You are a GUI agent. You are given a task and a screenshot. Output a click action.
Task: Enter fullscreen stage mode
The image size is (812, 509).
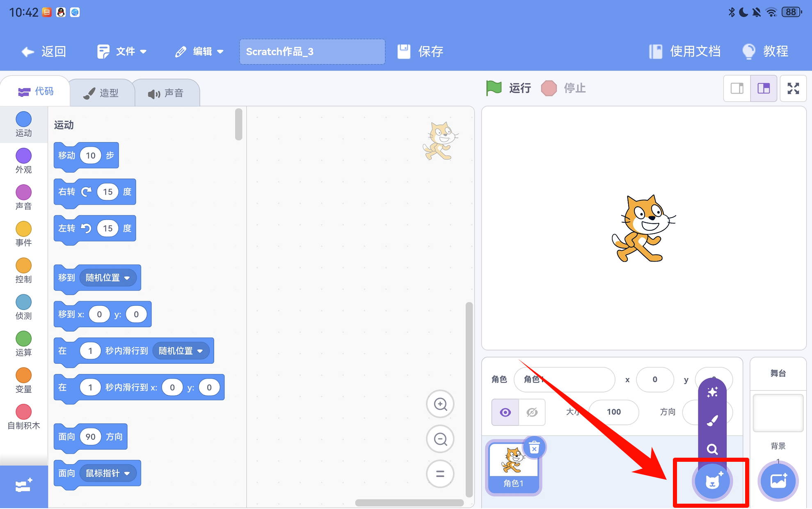pos(793,88)
